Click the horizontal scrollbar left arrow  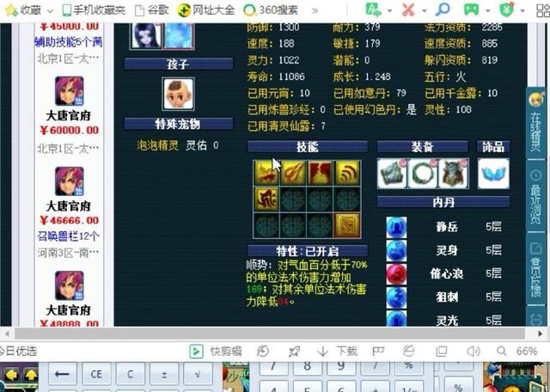(7, 333)
